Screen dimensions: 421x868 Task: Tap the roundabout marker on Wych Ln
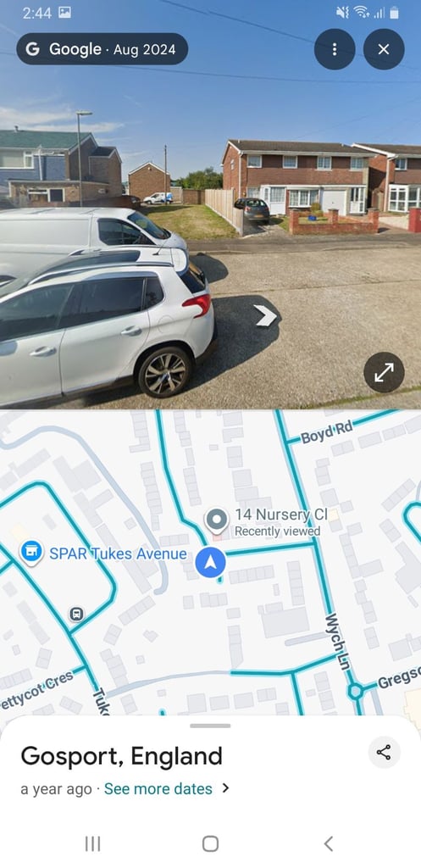click(x=356, y=691)
